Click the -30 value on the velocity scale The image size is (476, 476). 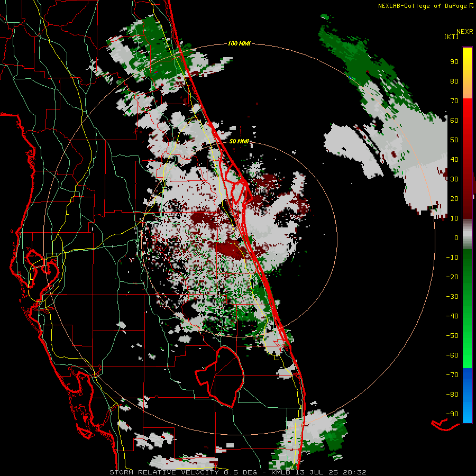[x=452, y=297]
